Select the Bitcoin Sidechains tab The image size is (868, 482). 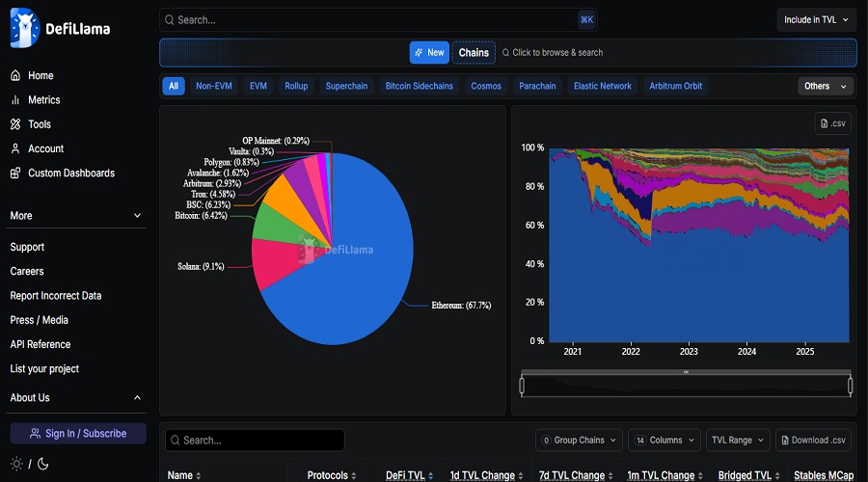tap(419, 86)
